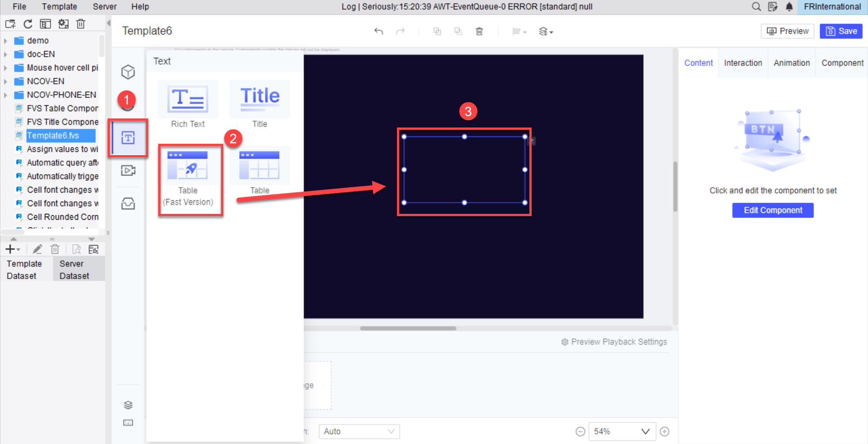The image size is (868, 444).
Task: Click the preview dataset icon
Action: [76, 249]
